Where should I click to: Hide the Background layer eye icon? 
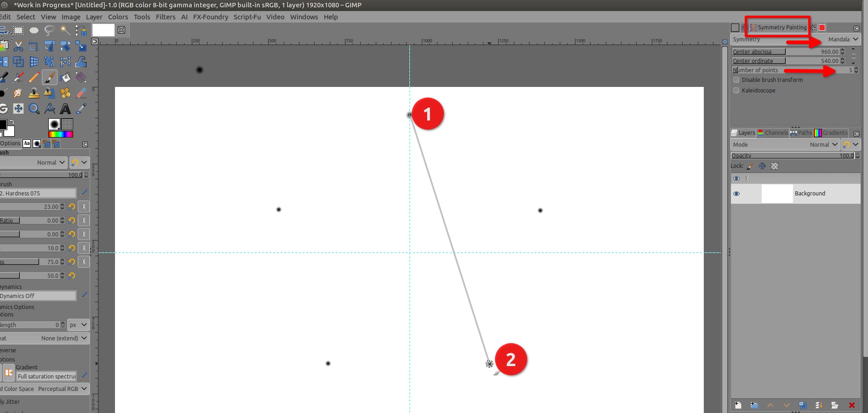click(736, 194)
